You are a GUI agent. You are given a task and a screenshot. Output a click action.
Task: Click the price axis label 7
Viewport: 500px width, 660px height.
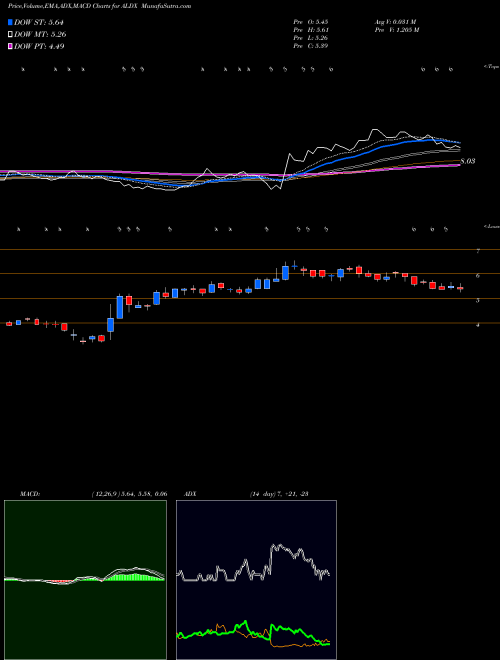click(478, 251)
